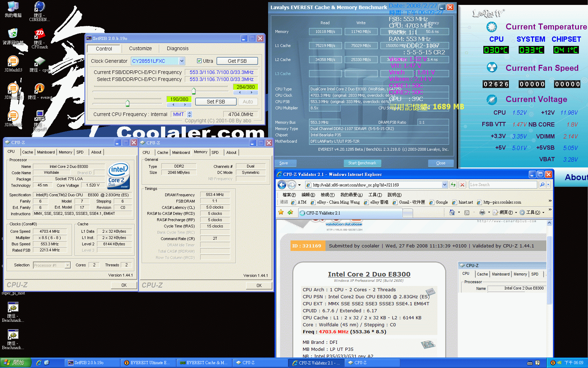The height and width of the screenshot is (368, 588).
Task: Click the IE Home icon
Action: 452,212
